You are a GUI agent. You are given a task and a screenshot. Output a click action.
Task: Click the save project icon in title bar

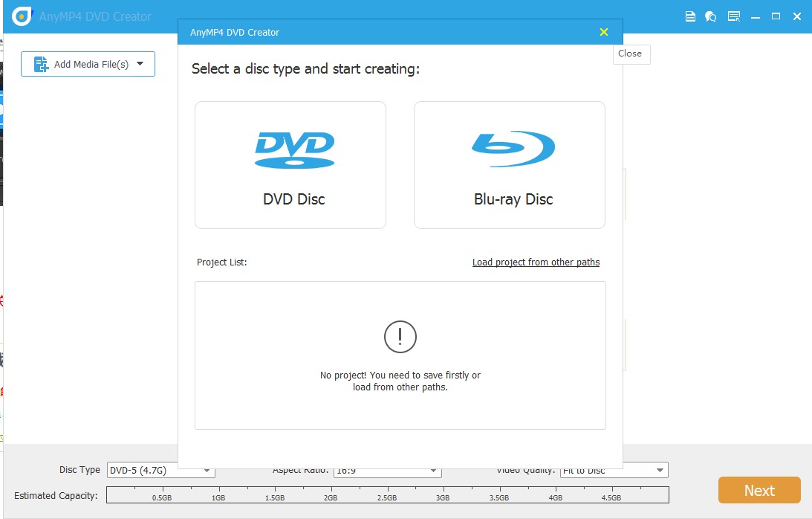[690, 16]
